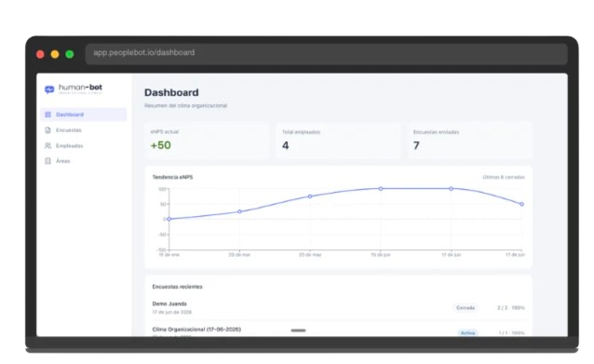Click the browser address bar showing app.peoplebot.io/dashboard
Image resolution: width=594 pixels, height=364 pixels.
(326, 53)
